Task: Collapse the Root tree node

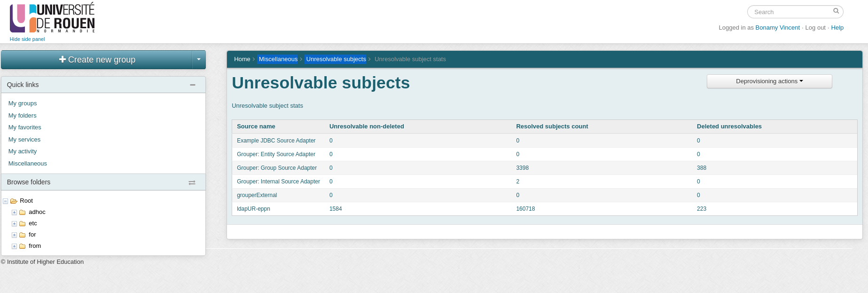Action: click(6, 201)
